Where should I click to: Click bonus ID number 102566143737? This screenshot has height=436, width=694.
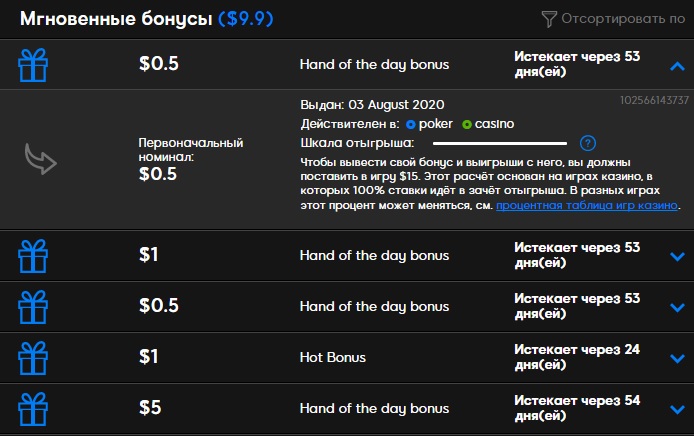(x=655, y=100)
